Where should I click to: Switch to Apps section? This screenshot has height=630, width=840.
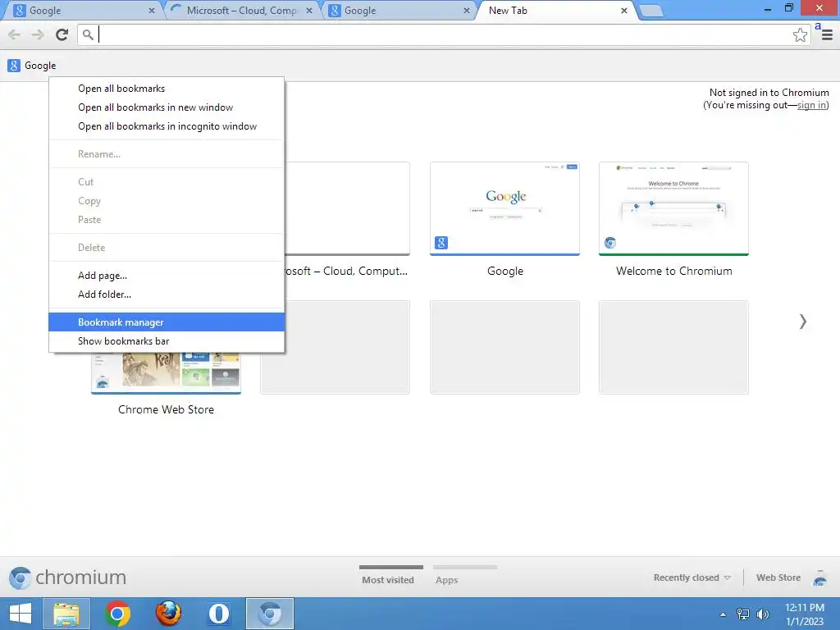(464, 576)
